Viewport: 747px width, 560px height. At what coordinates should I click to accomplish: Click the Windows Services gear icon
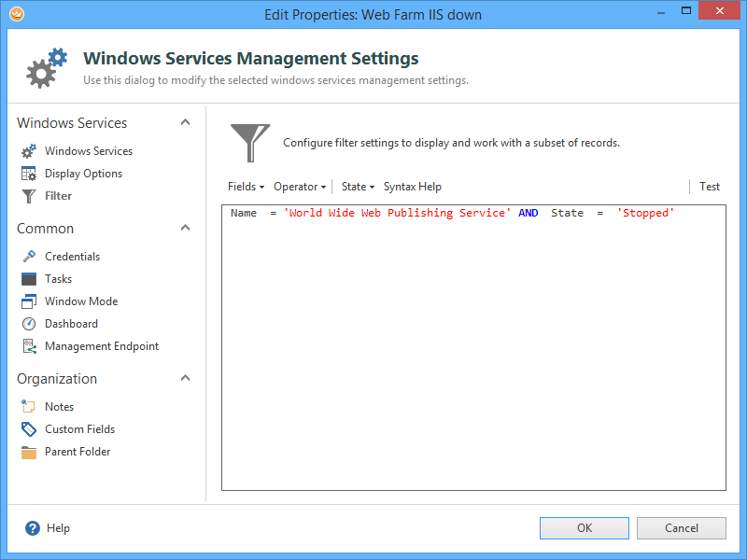(x=29, y=151)
